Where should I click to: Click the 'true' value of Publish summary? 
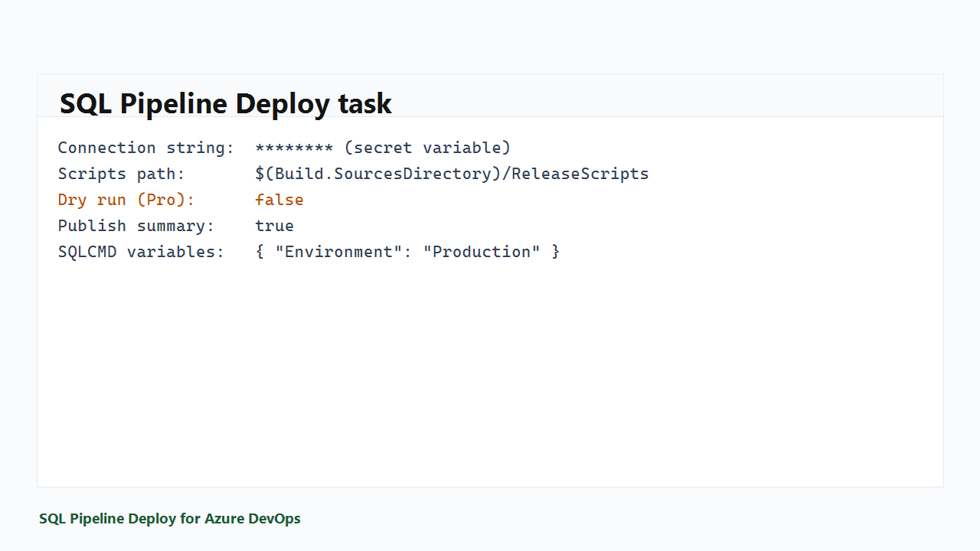pyautogui.click(x=274, y=226)
